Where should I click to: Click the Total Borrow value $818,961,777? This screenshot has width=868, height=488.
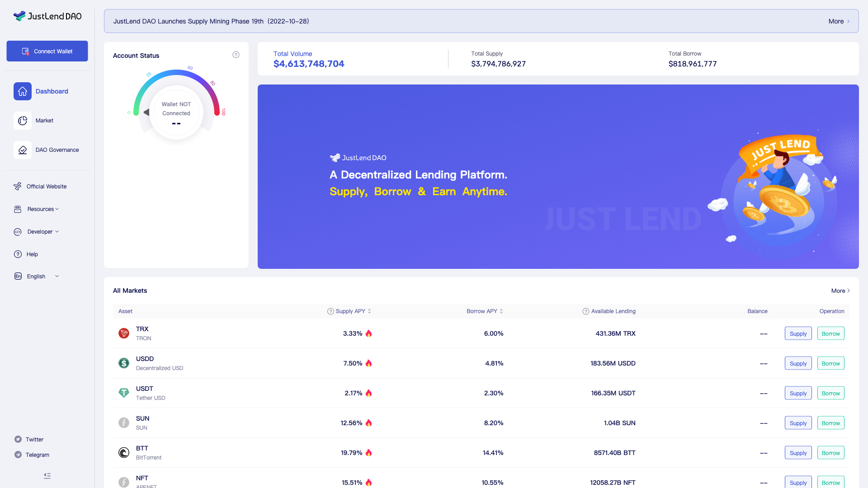(693, 64)
